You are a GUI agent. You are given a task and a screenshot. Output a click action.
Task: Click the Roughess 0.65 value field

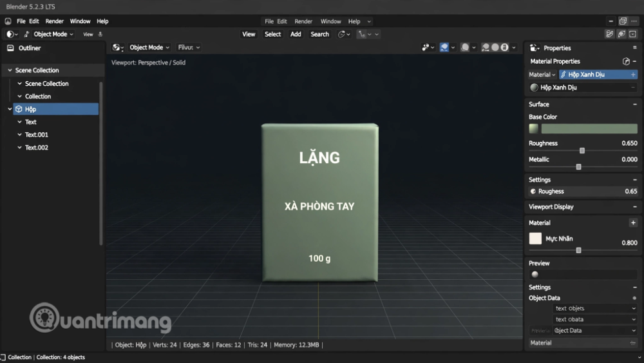tap(583, 191)
